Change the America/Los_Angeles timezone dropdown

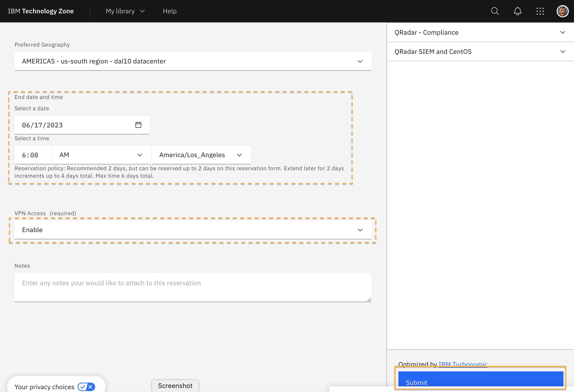point(201,155)
